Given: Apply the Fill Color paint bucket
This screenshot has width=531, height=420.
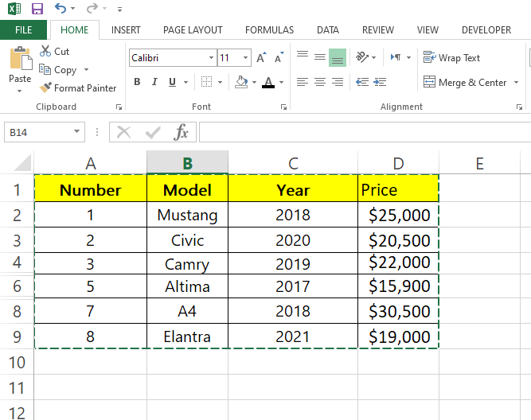Looking at the screenshot, I should [x=241, y=82].
